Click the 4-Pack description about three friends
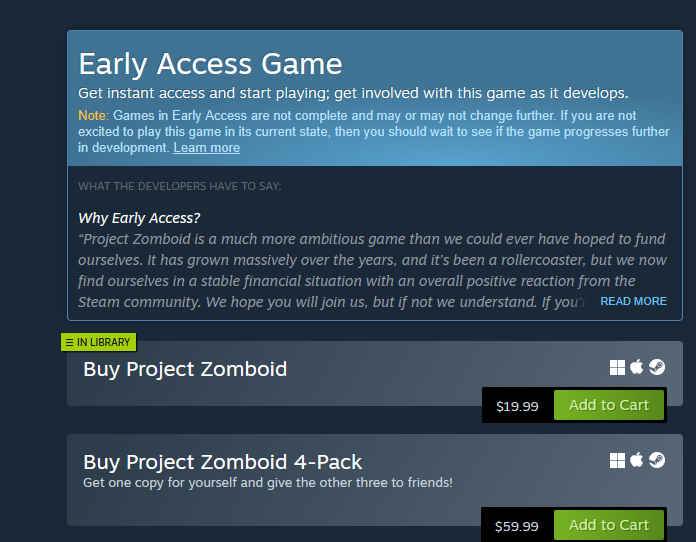The height and width of the screenshot is (542, 696). (x=268, y=483)
